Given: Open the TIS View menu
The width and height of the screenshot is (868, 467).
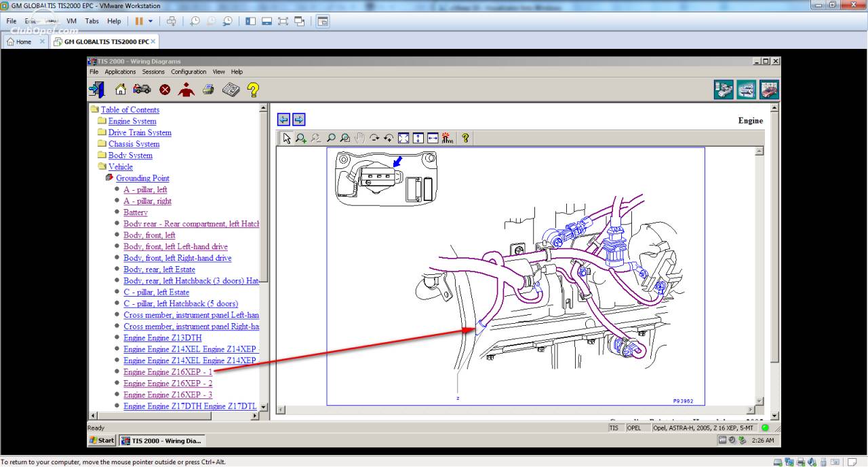Looking at the screenshot, I should (218, 71).
